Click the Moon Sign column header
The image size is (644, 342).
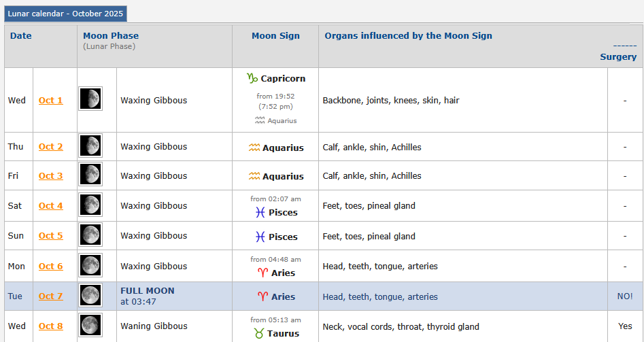click(275, 36)
